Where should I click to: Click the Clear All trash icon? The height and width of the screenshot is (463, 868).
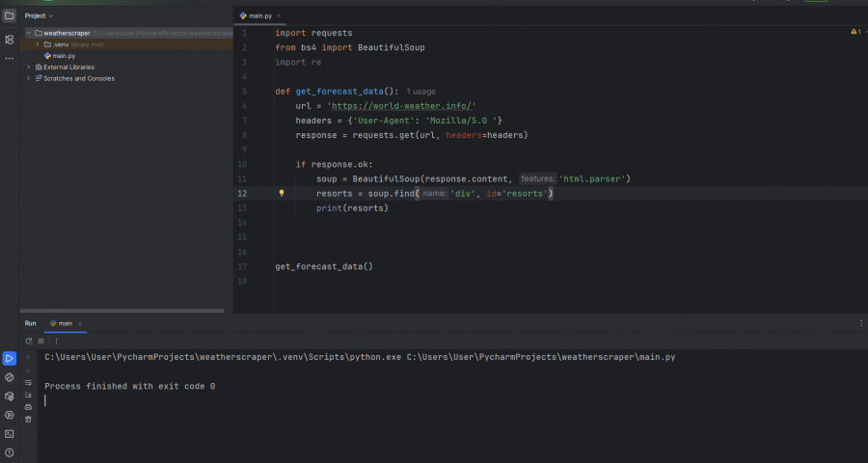coord(28,420)
